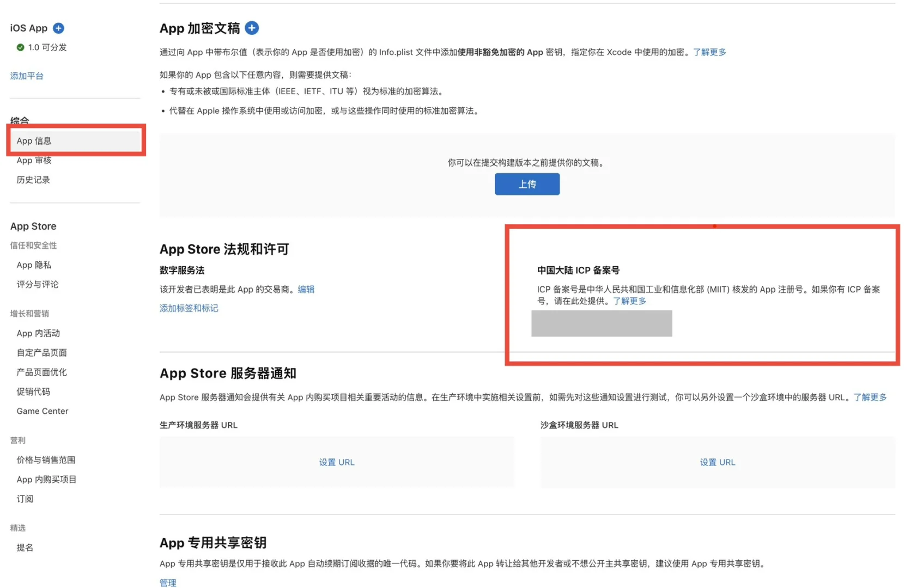Open 历史记录 in the sidebar

click(32, 180)
